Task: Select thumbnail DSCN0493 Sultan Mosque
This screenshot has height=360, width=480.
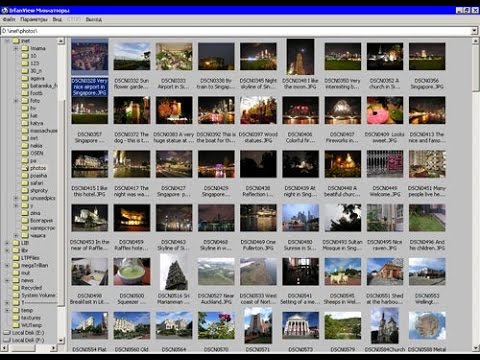Action: tap(343, 218)
